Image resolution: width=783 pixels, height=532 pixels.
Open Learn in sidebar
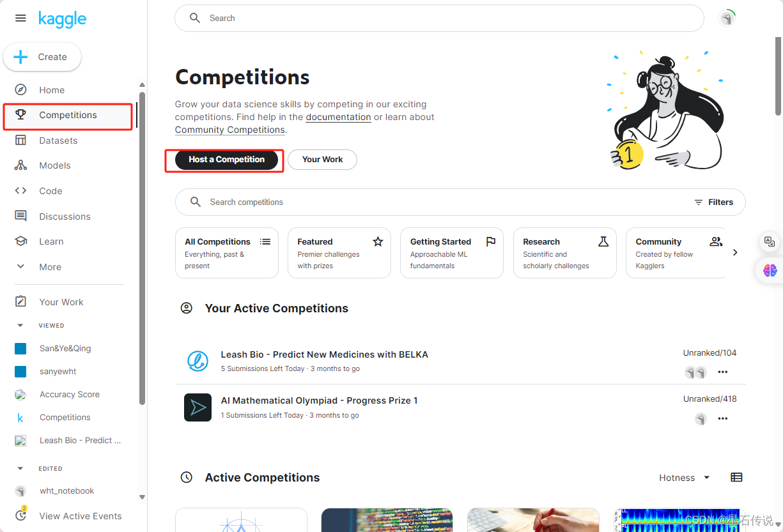tap(51, 241)
